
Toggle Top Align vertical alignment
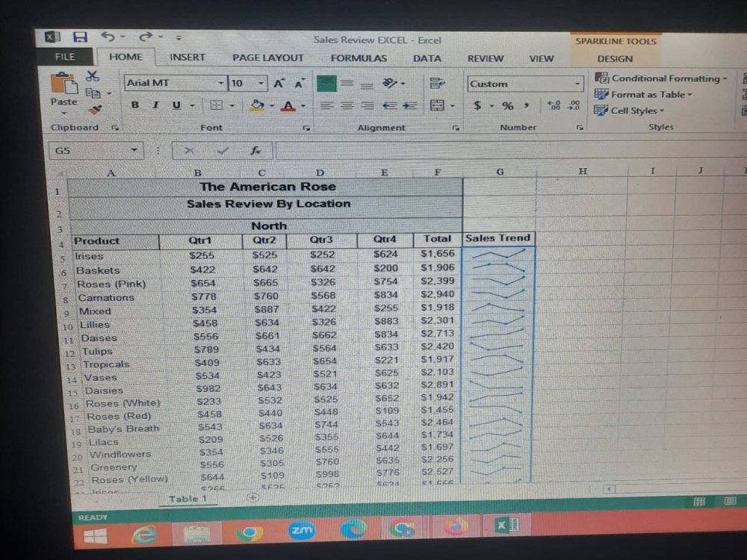coord(326,84)
